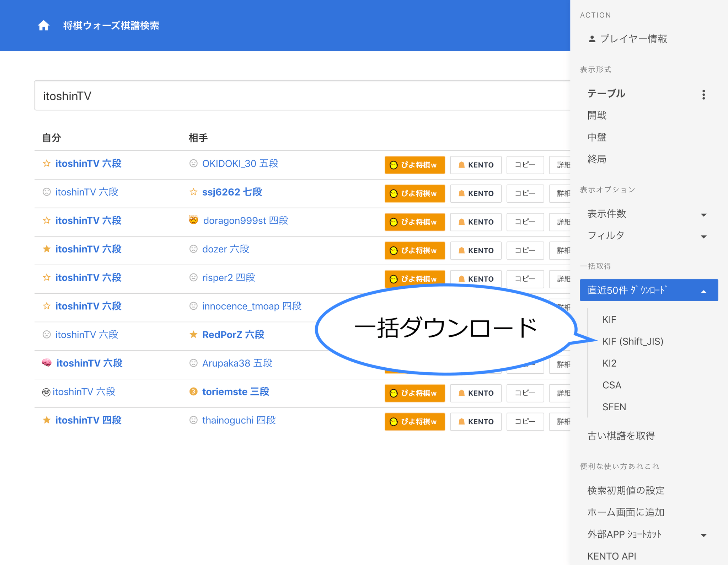728x565 pixels.
Task: Click the star icon next to ssj6262 七段
Action: pyautogui.click(x=193, y=192)
